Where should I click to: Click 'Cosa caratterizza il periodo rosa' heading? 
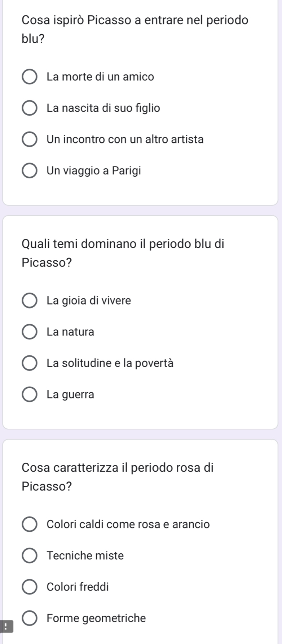tap(118, 477)
